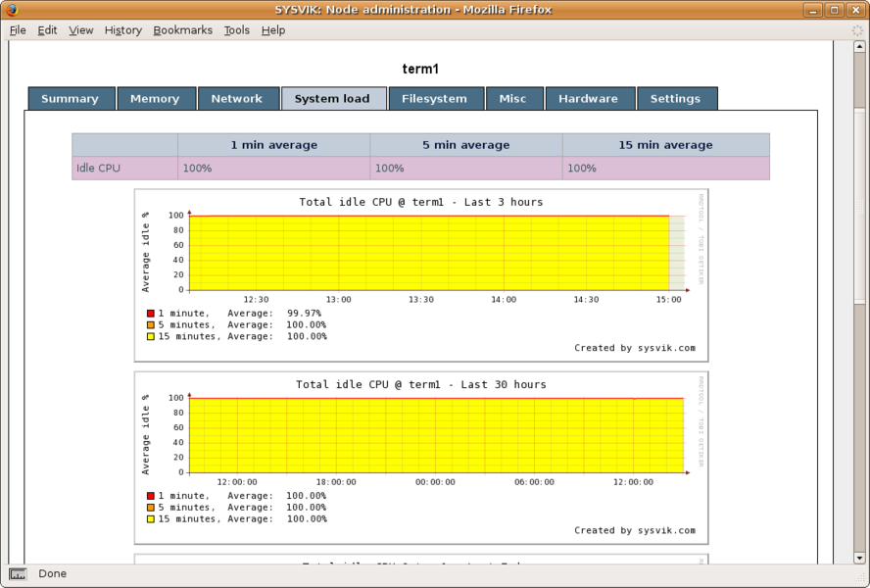The height and width of the screenshot is (588, 870).
Task: Close the Firefox window
Action: pos(855,10)
